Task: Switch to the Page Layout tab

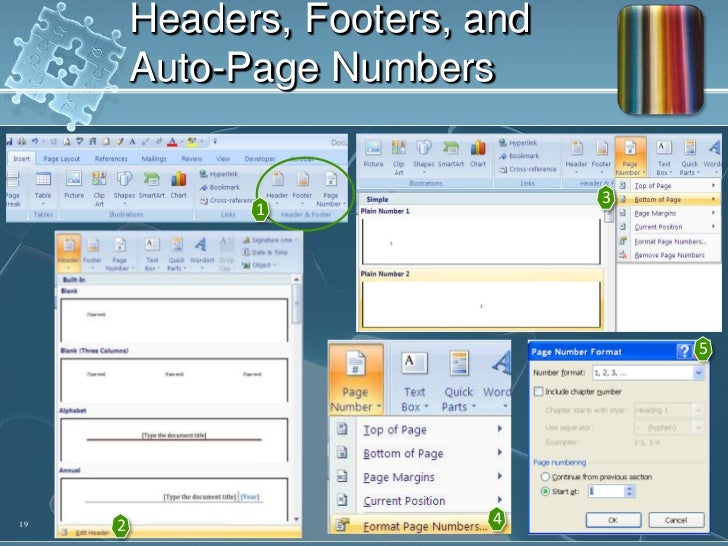Action: (x=62, y=159)
